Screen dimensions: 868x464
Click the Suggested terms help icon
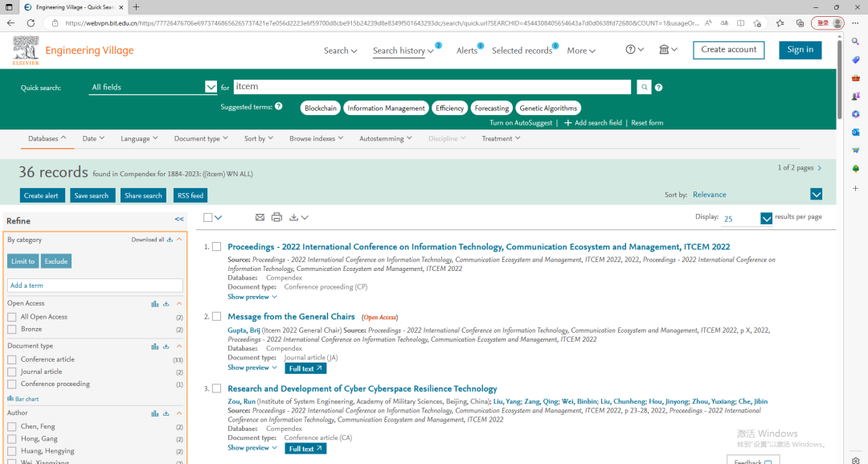pos(278,106)
